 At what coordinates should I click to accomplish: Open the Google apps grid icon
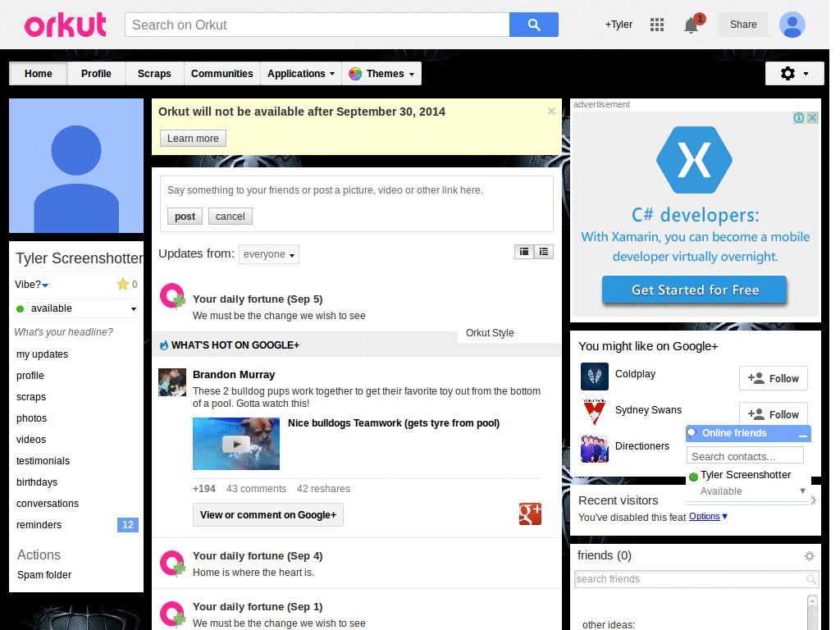pos(657,25)
